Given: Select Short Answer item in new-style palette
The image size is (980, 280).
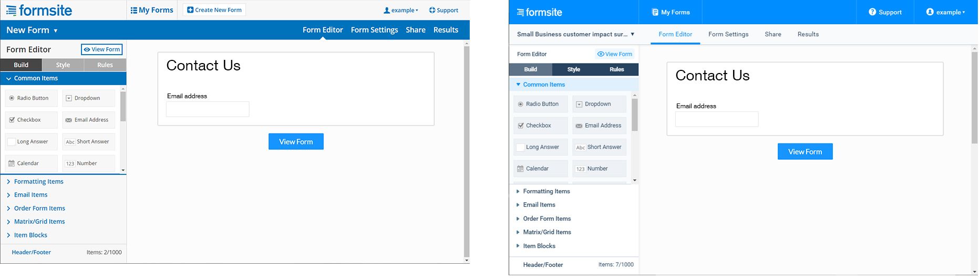Looking at the screenshot, I should (x=600, y=147).
